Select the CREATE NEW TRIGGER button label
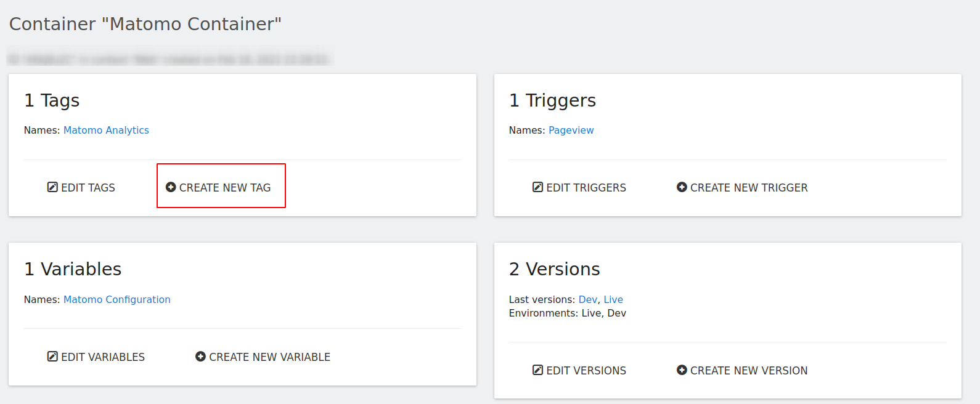980x404 pixels. tap(748, 188)
